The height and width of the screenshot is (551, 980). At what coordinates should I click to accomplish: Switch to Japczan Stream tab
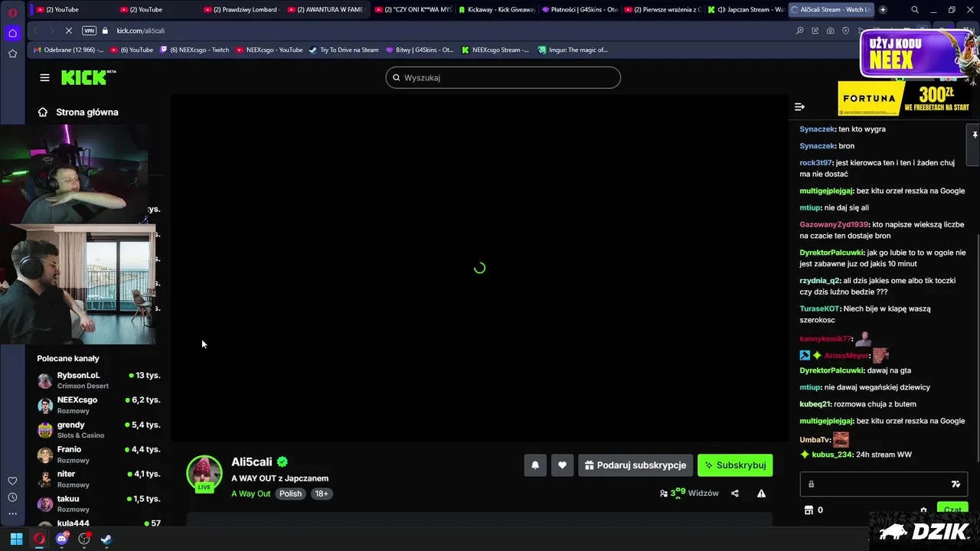[x=746, y=10]
